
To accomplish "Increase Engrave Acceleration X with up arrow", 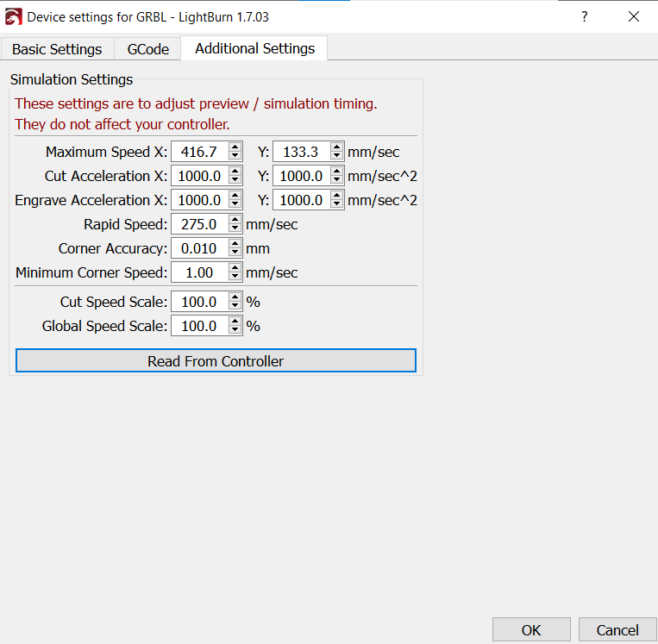I will coord(235,196).
